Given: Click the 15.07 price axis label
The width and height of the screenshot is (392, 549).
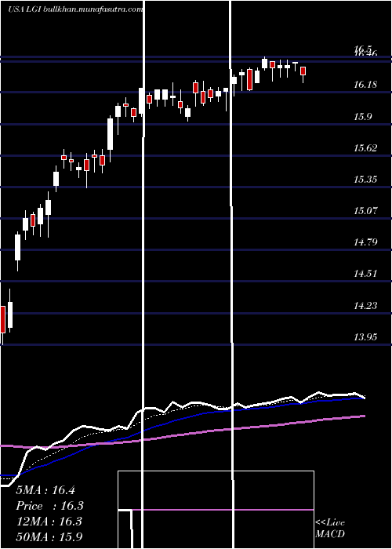Looking at the screenshot, I should click(365, 211).
